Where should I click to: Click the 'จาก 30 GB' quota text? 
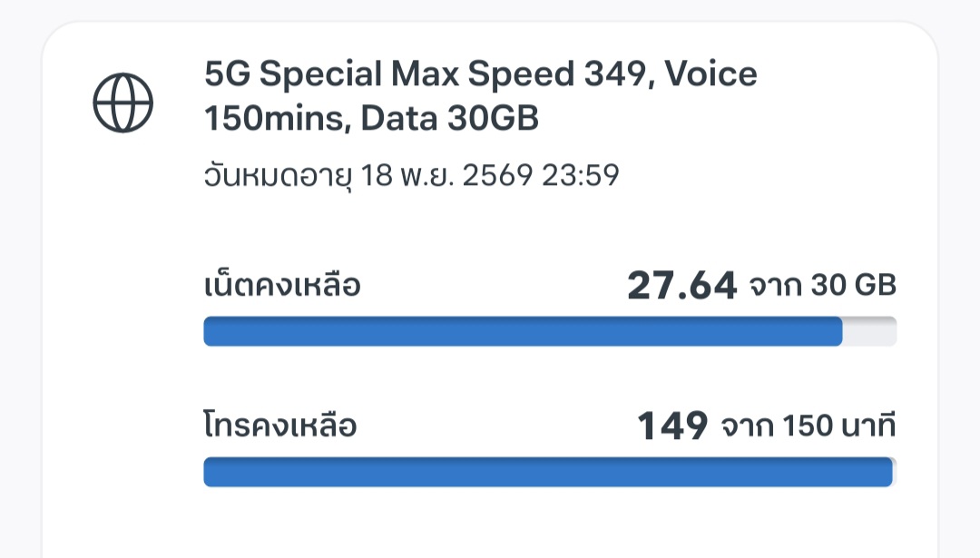coord(822,286)
